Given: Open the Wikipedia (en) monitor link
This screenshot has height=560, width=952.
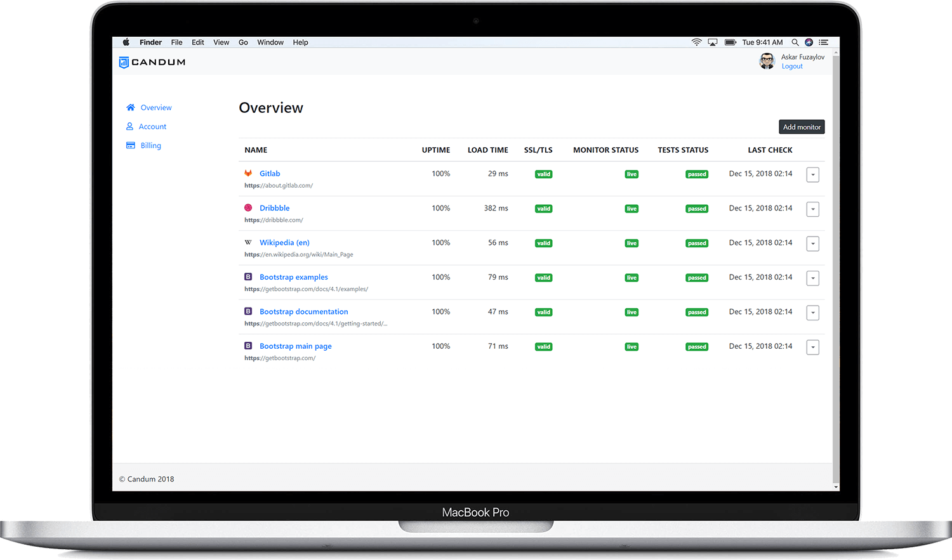Looking at the screenshot, I should point(284,242).
